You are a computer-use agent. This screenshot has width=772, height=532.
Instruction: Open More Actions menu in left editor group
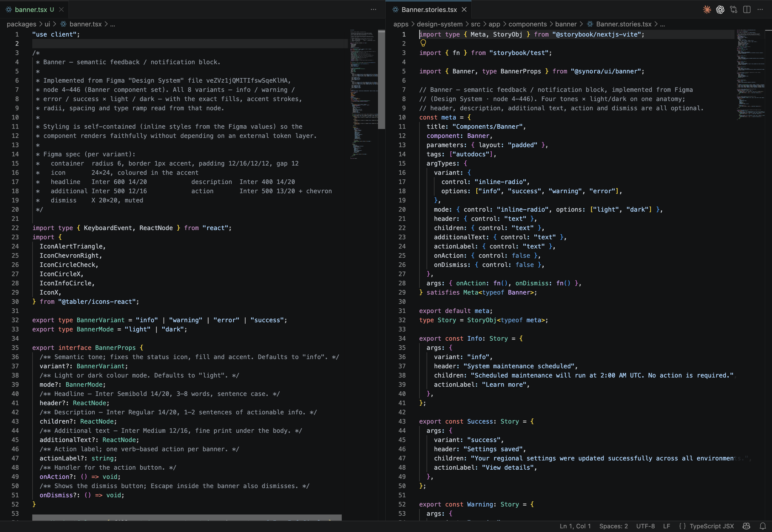[x=373, y=10]
